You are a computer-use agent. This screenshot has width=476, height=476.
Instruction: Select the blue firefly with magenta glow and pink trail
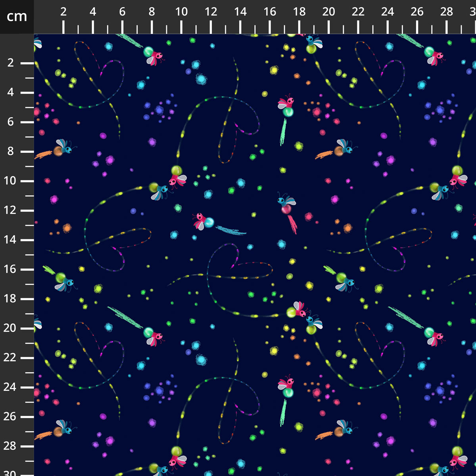(x=286, y=203)
